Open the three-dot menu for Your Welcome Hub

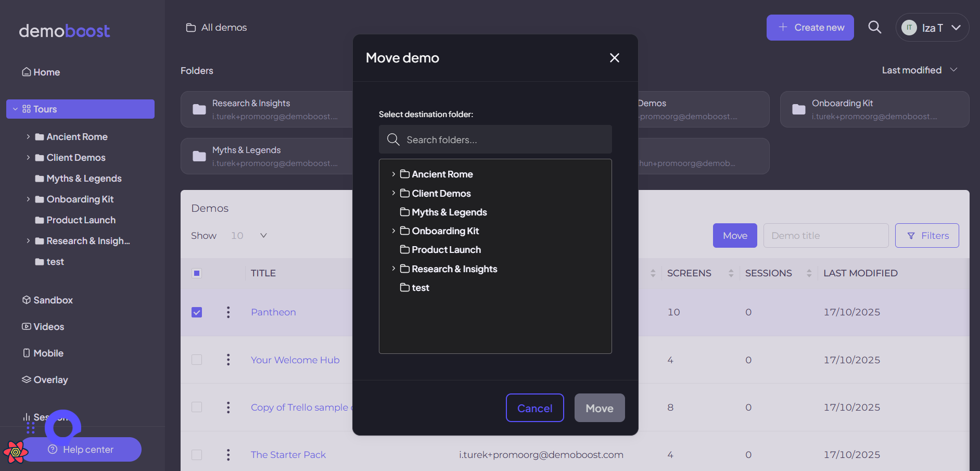[x=228, y=360]
